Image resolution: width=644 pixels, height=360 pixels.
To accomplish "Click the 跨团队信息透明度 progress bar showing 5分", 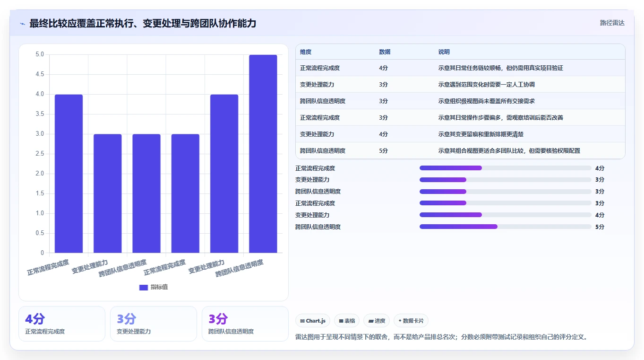I will [x=506, y=227].
